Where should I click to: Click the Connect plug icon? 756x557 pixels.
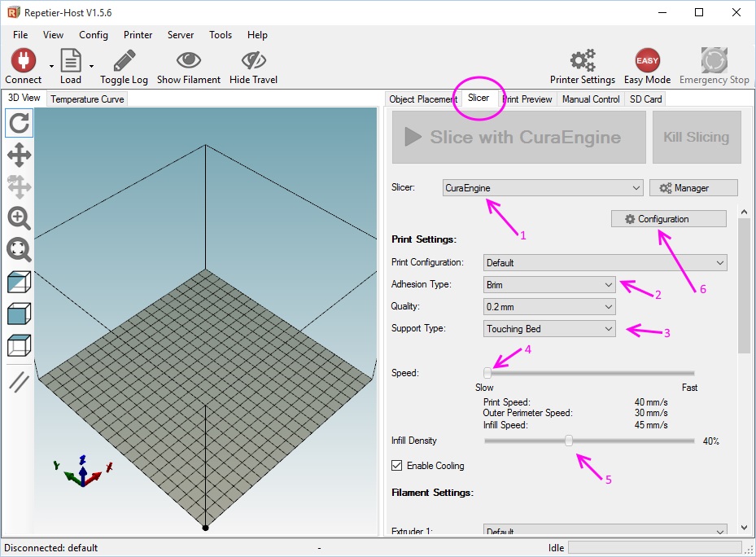click(x=23, y=60)
